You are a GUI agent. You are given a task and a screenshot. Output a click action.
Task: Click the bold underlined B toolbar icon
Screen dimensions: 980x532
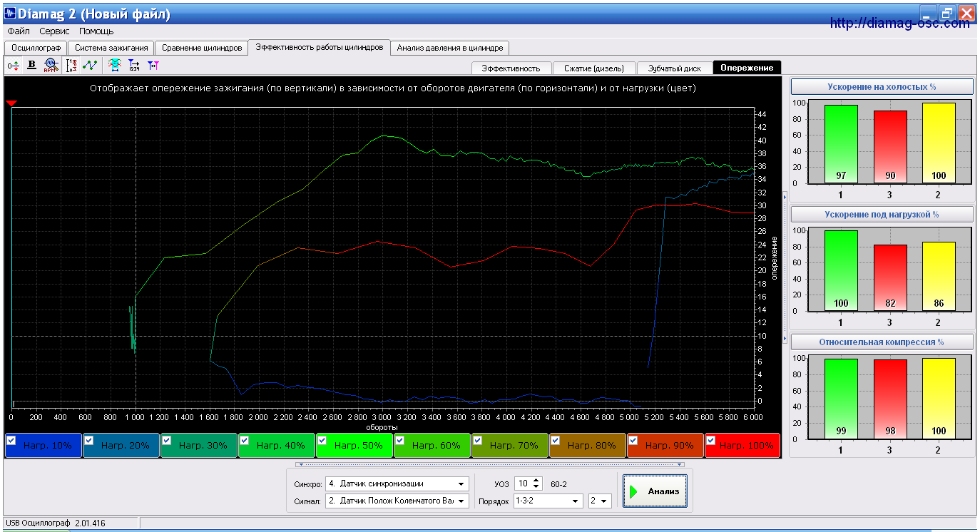(31, 65)
